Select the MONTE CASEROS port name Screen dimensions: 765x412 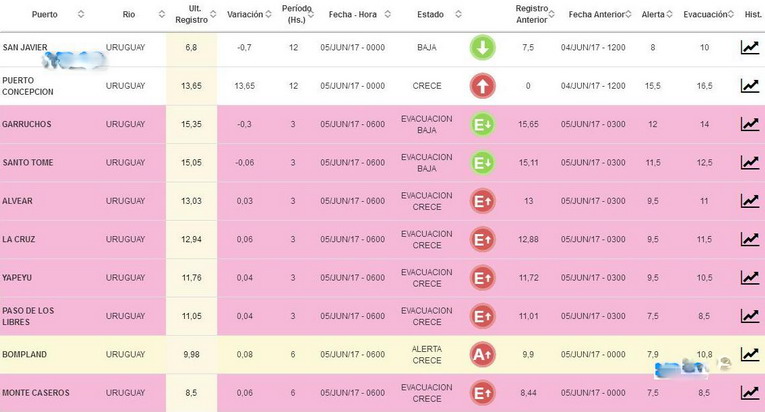pyautogui.click(x=36, y=392)
